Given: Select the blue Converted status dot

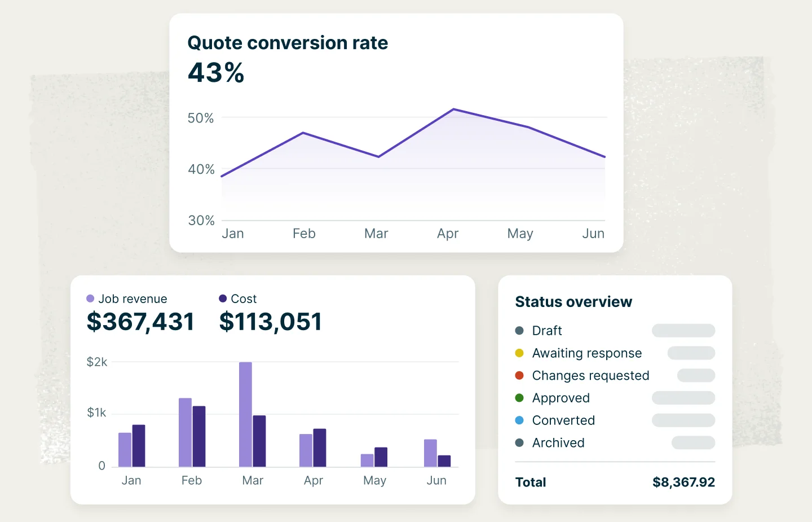Looking at the screenshot, I should click(519, 420).
